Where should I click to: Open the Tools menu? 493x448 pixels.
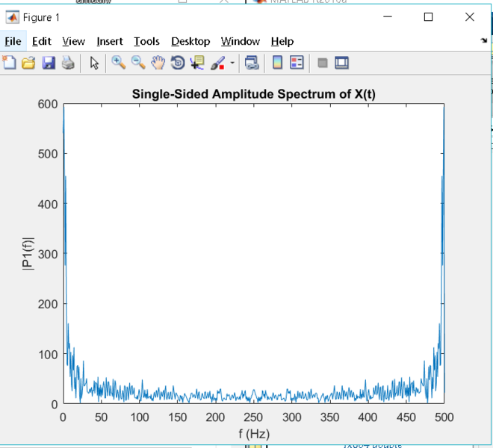146,41
